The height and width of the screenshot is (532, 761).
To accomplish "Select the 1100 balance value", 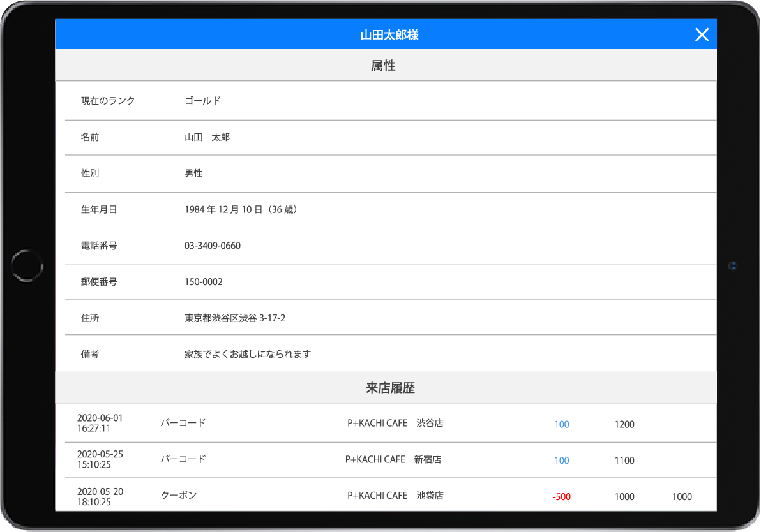I will coord(624,461).
